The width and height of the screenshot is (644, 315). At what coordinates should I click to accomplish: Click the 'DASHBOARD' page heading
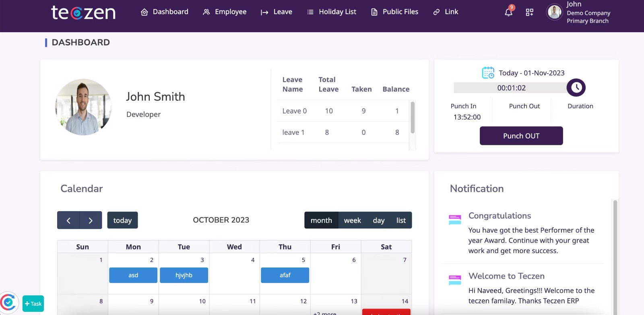[x=80, y=42]
